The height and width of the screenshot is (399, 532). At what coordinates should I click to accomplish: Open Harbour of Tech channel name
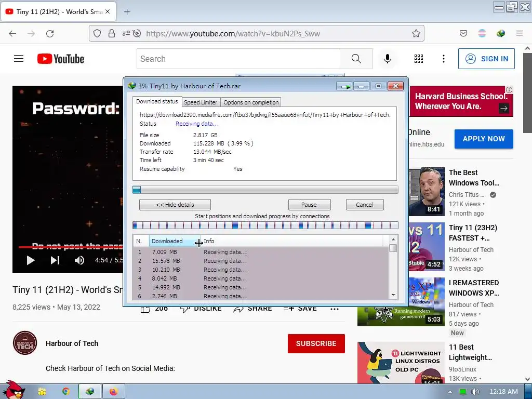pyautogui.click(x=72, y=343)
